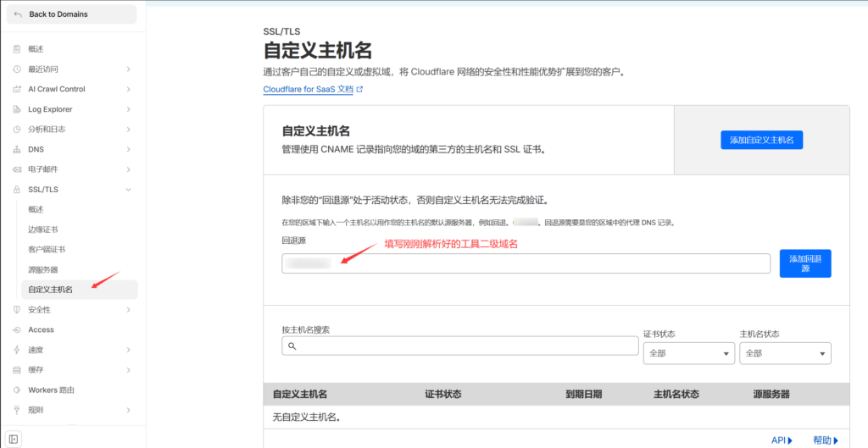Click the Workers 路由 icon
868x448 pixels.
[x=17, y=390]
